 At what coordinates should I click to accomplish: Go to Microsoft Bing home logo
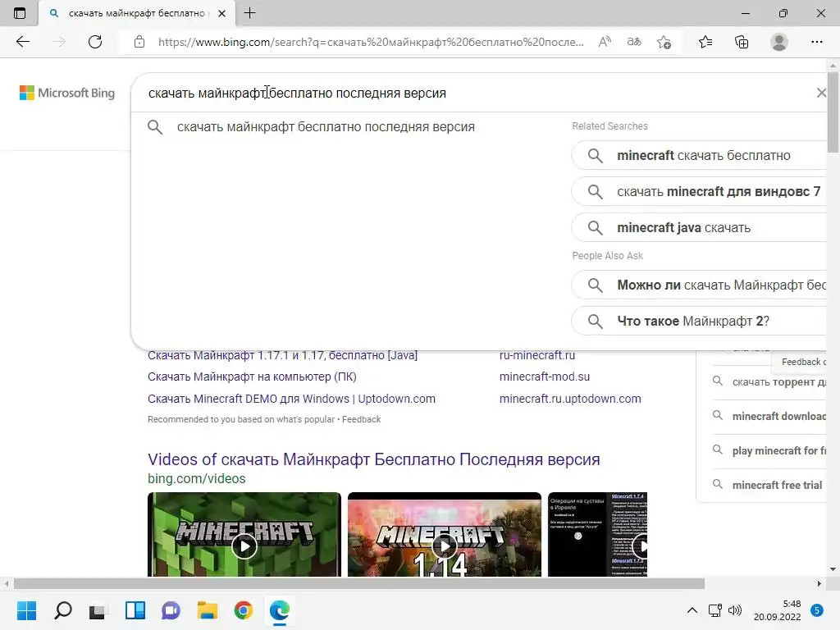pyautogui.click(x=67, y=93)
